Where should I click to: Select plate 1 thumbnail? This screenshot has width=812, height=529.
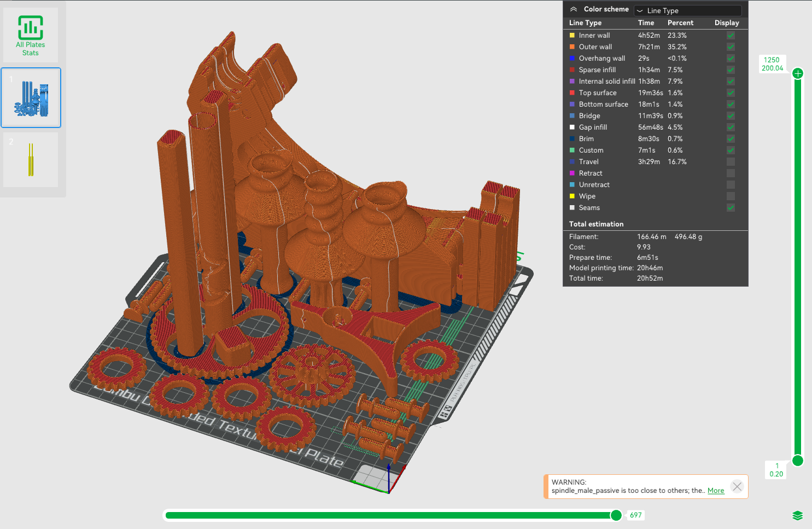(x=31, y=98)
